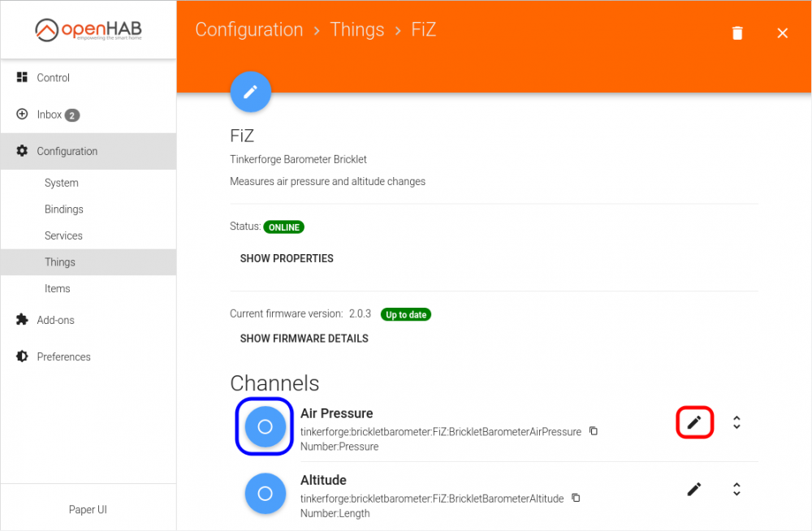
Task: Copy the Air Pressure channel ID
Action: (x=594, y=431)
